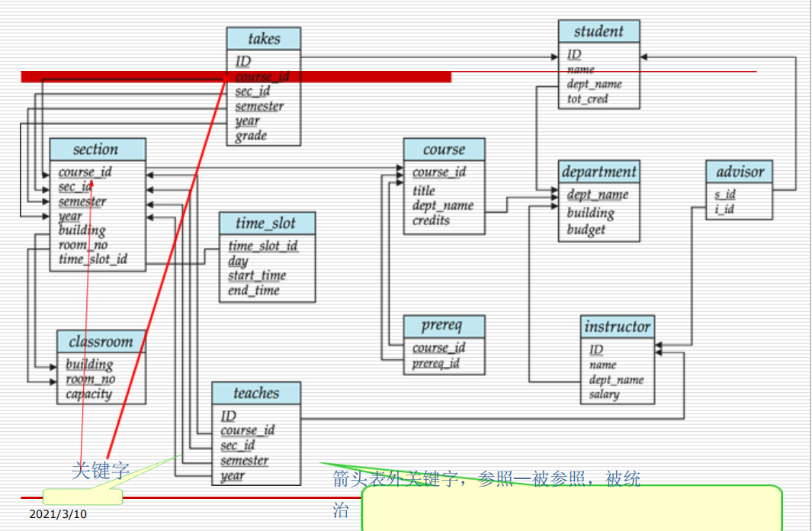Select 'start_time' attribute
Screen dimensions: 812x531
click(x=257, y=275)
